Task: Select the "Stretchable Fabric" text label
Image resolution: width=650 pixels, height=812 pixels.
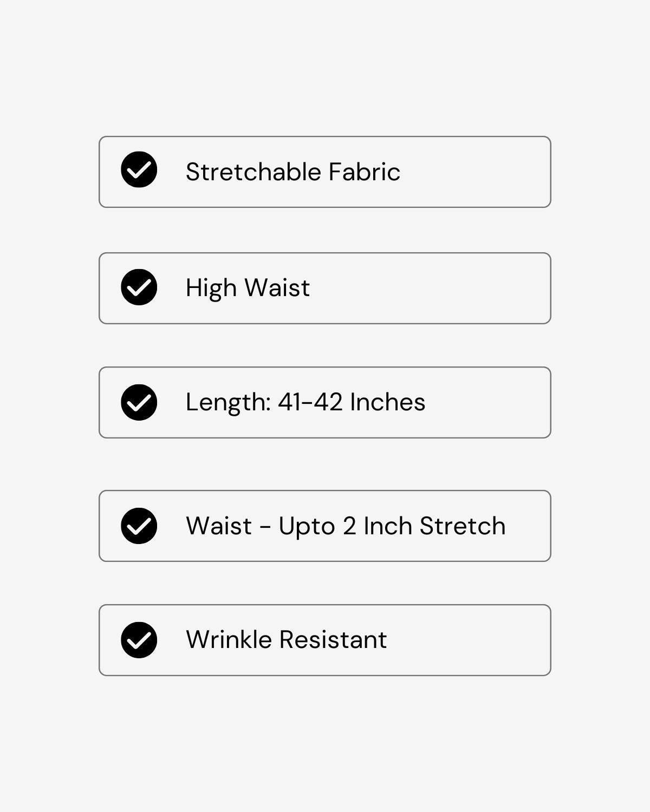Action: pyautogui.click(x=292, y=172)
